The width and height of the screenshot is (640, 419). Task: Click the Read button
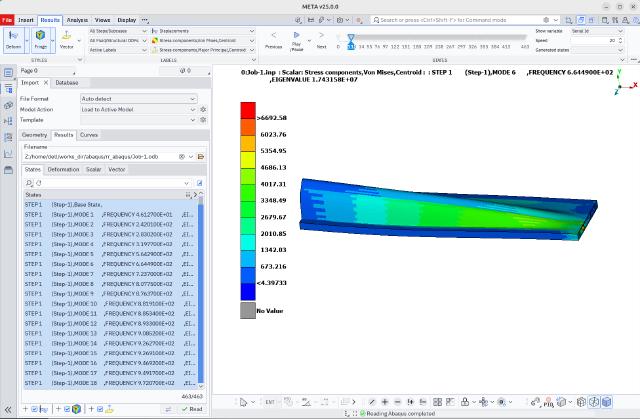tap(190, 409)
